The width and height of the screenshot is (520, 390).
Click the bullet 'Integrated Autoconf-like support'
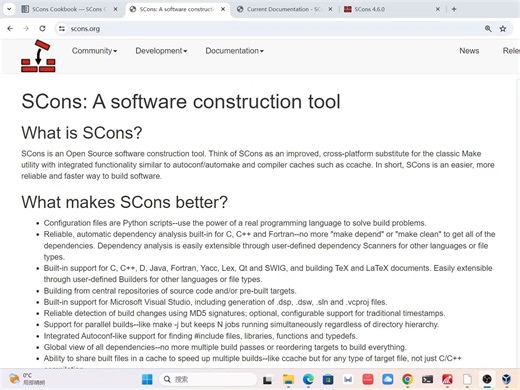tap(200, 336)
